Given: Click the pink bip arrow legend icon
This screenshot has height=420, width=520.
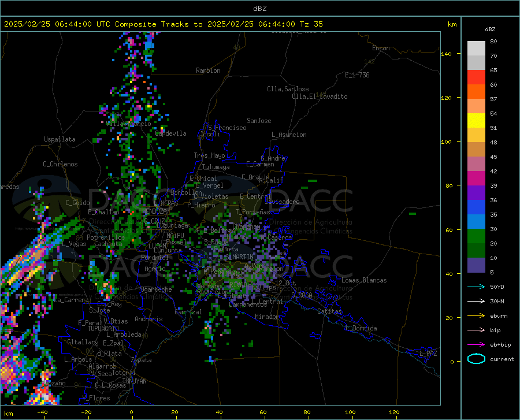Looking at the screenshot, I should click(476, 330).
